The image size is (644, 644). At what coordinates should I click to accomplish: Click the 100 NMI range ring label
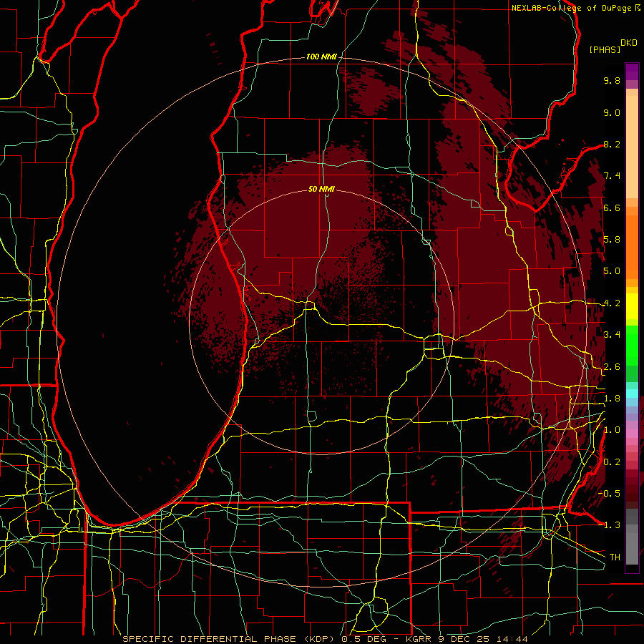[321, 57]
